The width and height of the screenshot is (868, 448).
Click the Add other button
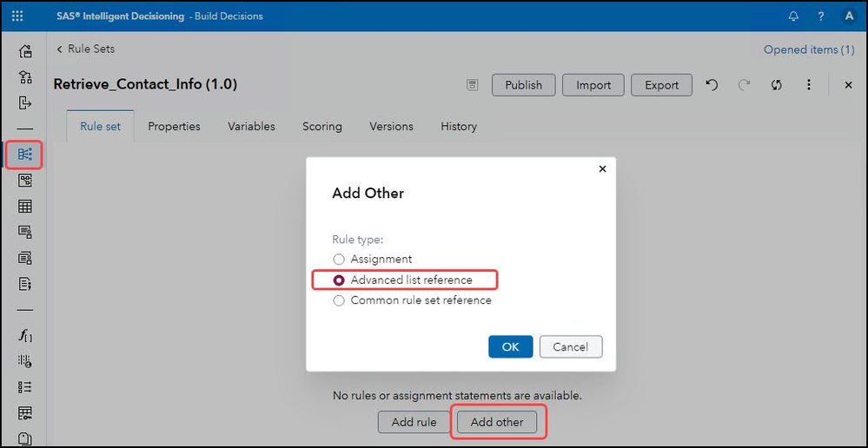tap(497, 422)
